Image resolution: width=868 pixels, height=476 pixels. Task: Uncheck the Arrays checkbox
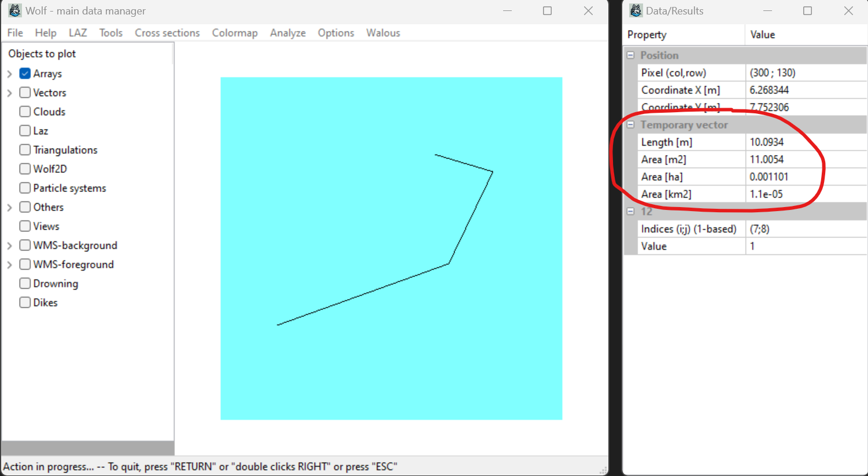pos(25,73)
